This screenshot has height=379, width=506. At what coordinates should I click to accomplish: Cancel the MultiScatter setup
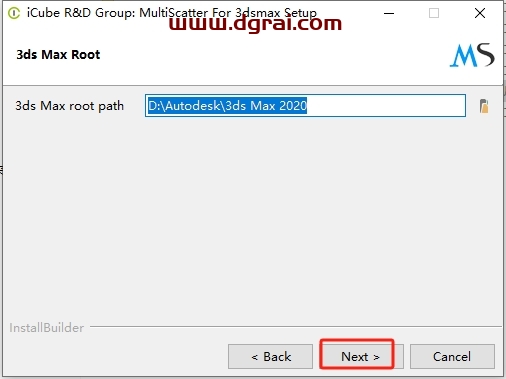pyautogui.click(x=452, y=356)
